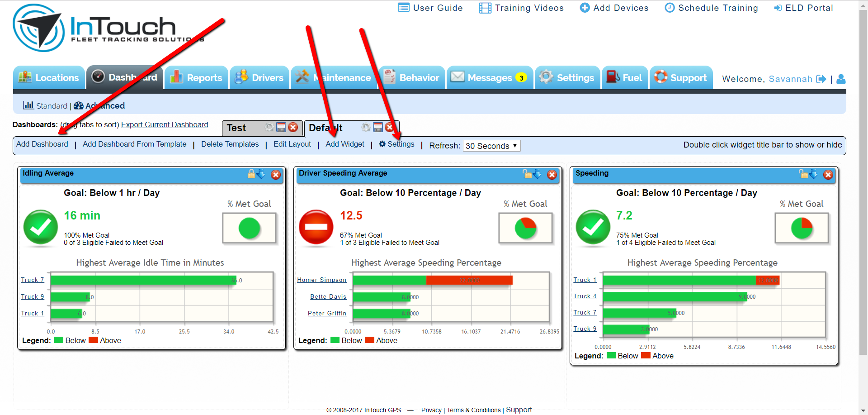Open the gear settings on the Default dashboard tab
The height and width of the screenshot is (415, 868).
point(366,127)
